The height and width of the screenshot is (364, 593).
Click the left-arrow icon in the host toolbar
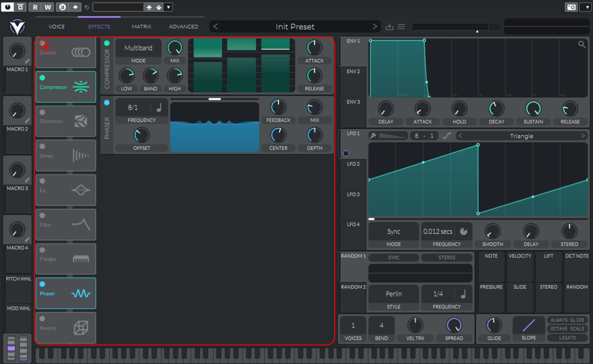[x=76, y=7]
